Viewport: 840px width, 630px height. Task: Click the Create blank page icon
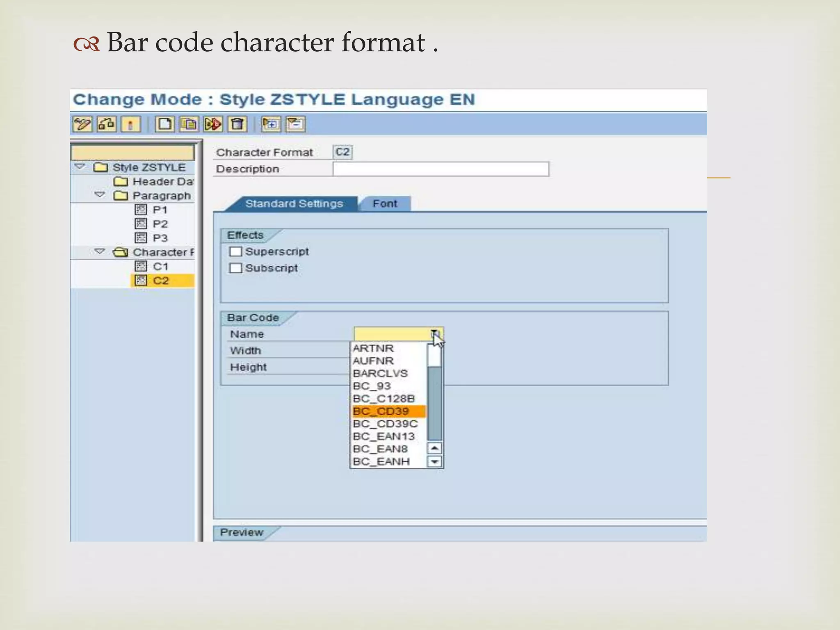tap(165, 124)
